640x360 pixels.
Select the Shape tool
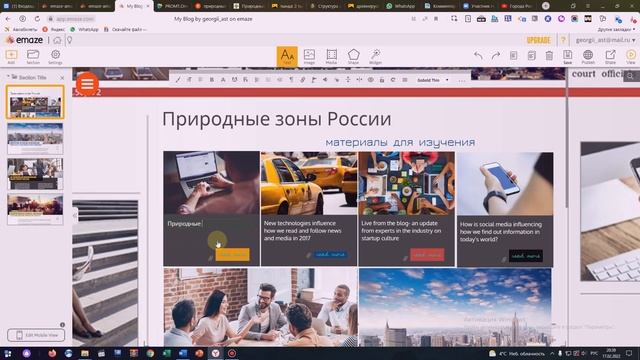(353, 56)
